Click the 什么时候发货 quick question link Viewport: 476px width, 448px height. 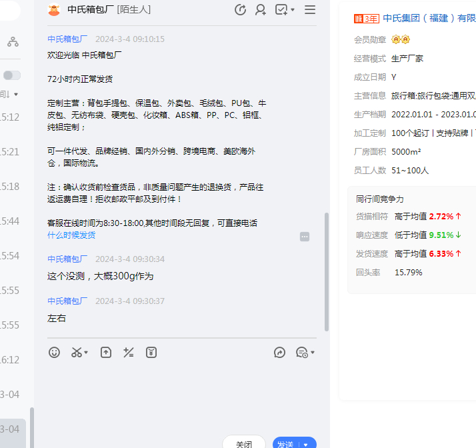pyautogui.click(x=71, y=235)
